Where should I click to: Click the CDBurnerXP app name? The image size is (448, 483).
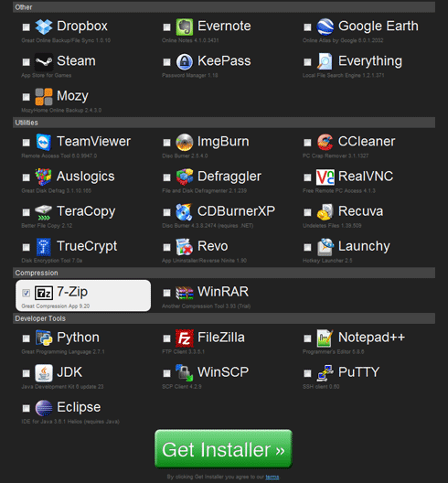click(x=237, y=211)
